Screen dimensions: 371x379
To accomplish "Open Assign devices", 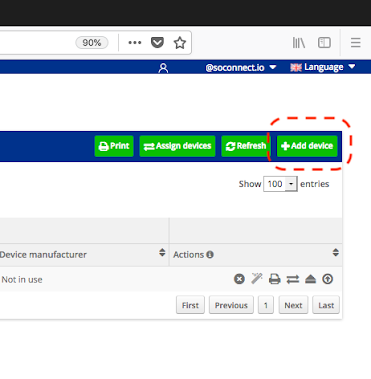I will [x=177, y=146].
